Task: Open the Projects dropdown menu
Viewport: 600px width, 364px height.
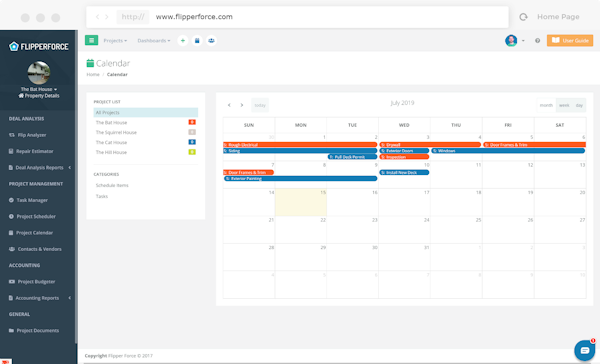Action: 115,41
